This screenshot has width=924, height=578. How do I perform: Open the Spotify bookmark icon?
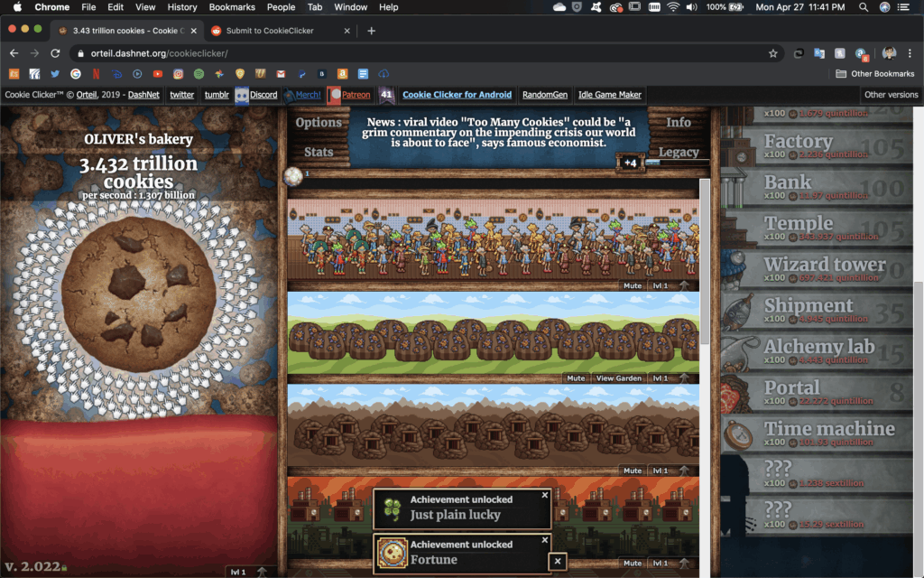point(199,74)
